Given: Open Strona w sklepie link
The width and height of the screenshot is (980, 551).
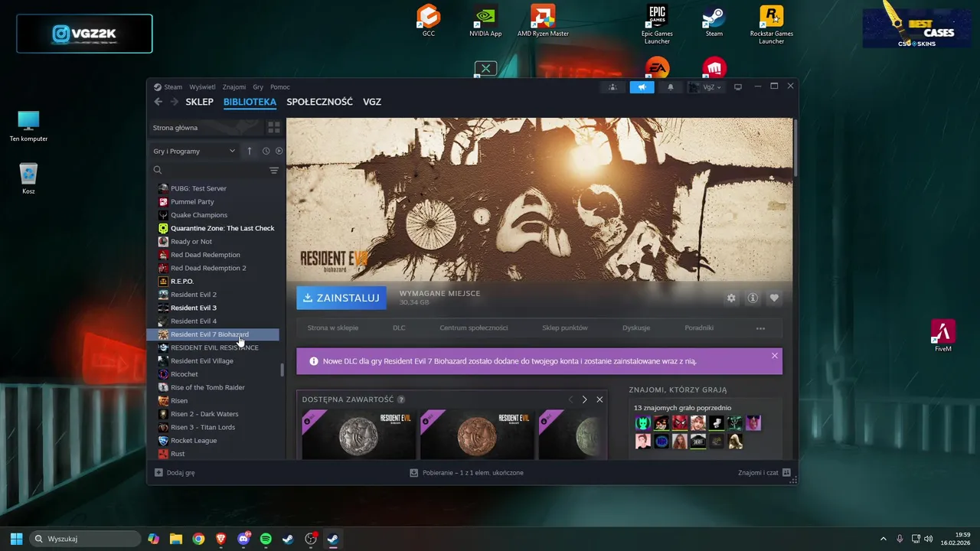Looking at the screenshot, I should 333,328.
